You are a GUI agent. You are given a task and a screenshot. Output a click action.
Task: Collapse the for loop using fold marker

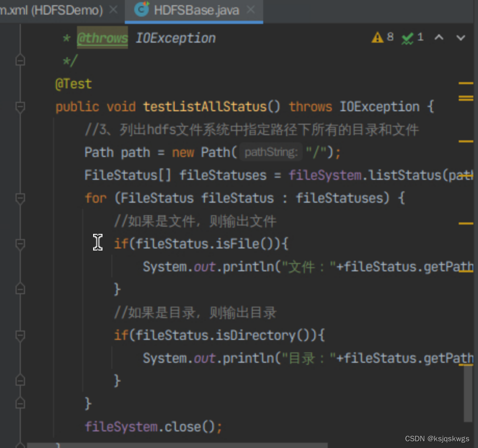tap(20, 199)
